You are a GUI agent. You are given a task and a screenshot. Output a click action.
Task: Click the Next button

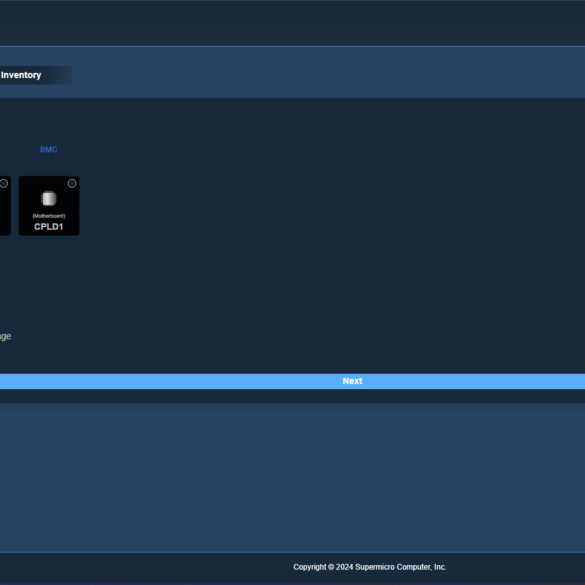pos(292,381)
